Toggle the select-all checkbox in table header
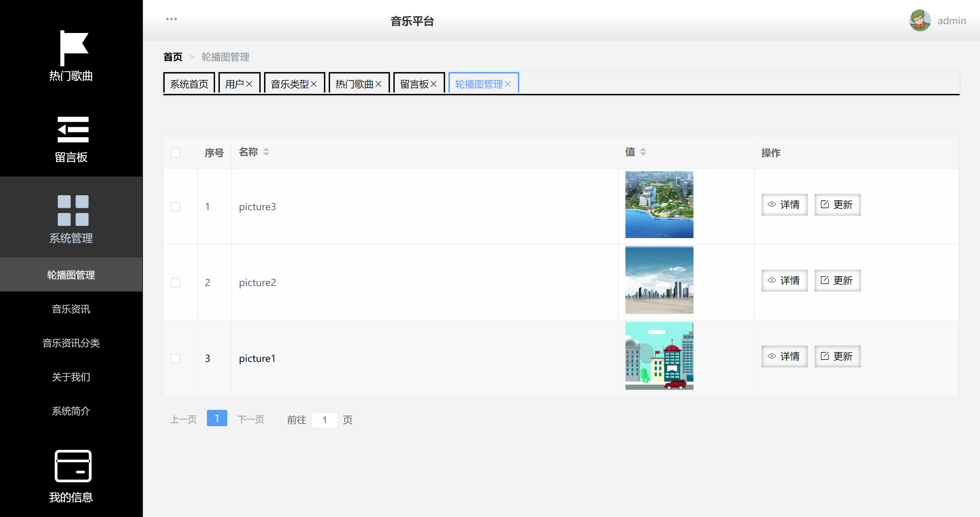 (x=175, y=153)
